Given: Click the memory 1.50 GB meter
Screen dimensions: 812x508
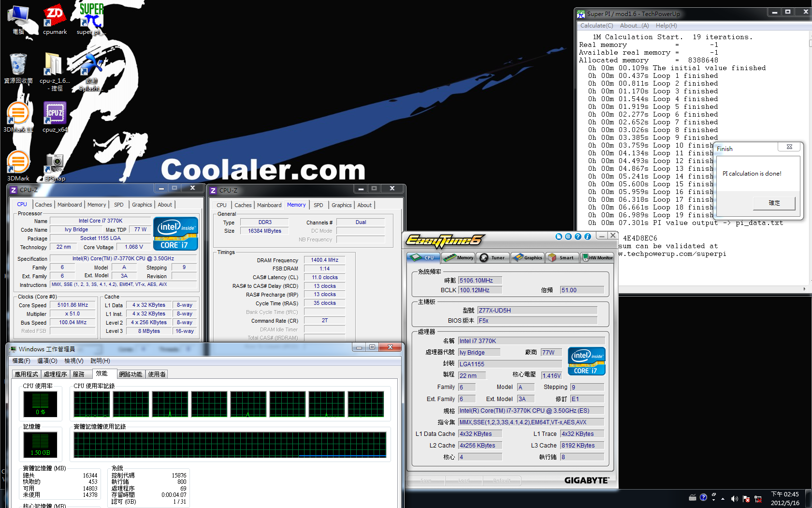Looking at the screenshot, I should 41,445.
